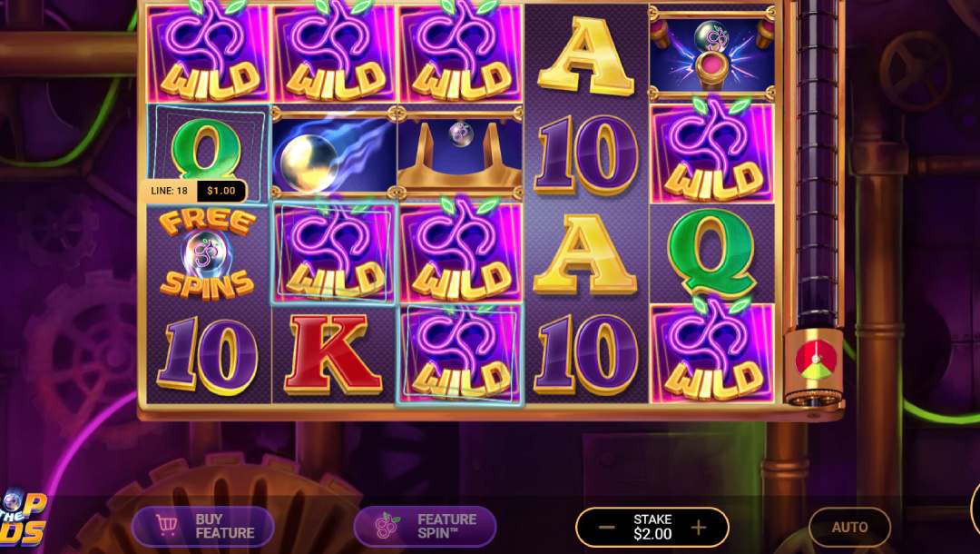Click the glowing comet ball symbol

coord(334,154)
